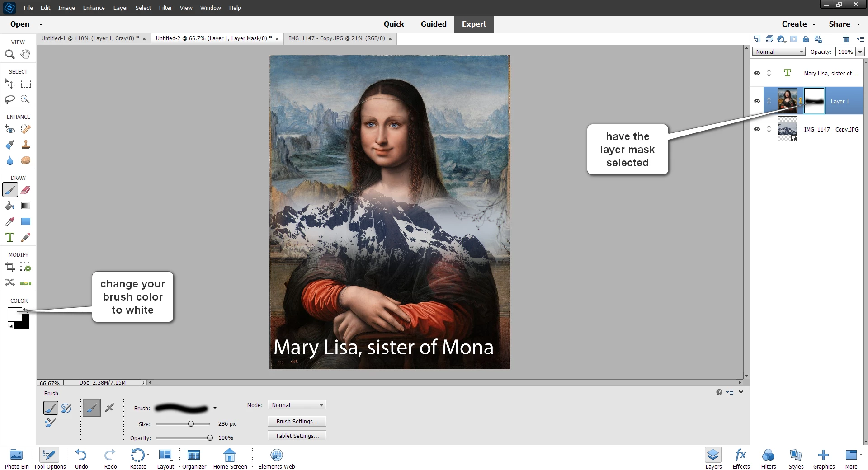Toggle visibility of Mary Lisa text layer
The height and width of the screenshot is (470, 868).
757,73
